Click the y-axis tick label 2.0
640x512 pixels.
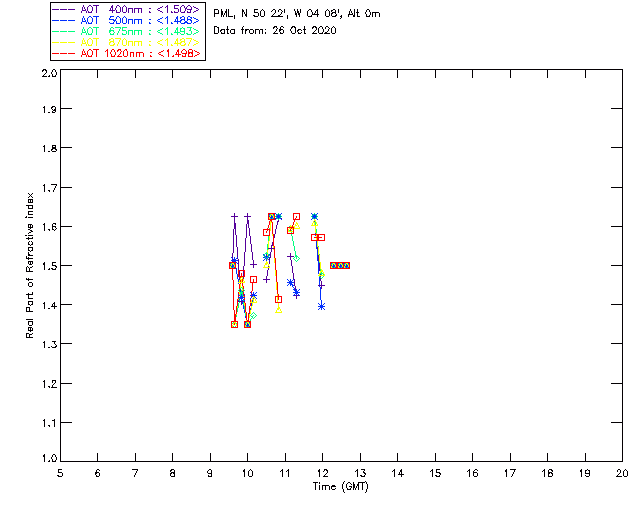49,74
